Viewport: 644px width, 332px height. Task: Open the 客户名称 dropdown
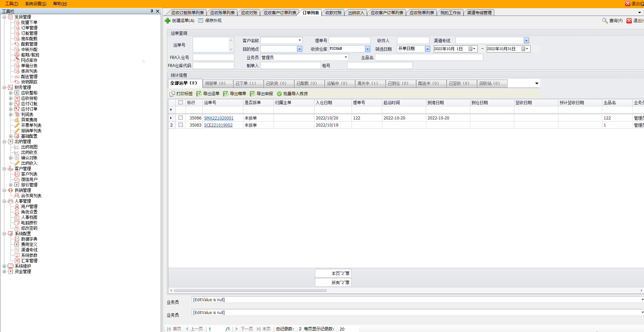[300, 41]
